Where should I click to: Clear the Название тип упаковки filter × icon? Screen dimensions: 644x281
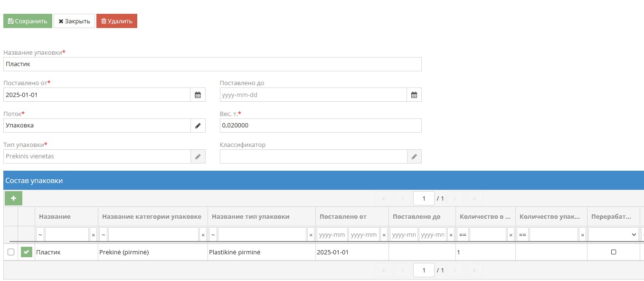click(311, 234)
